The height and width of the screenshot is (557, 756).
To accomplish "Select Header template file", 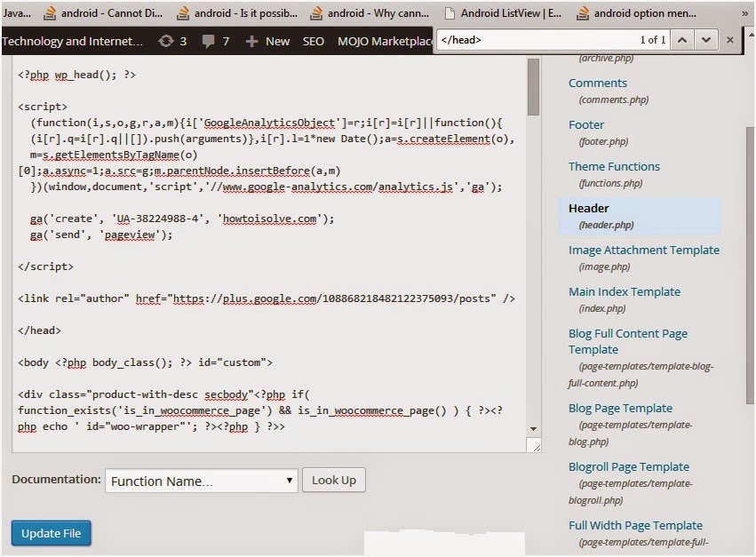I will 588,209.
